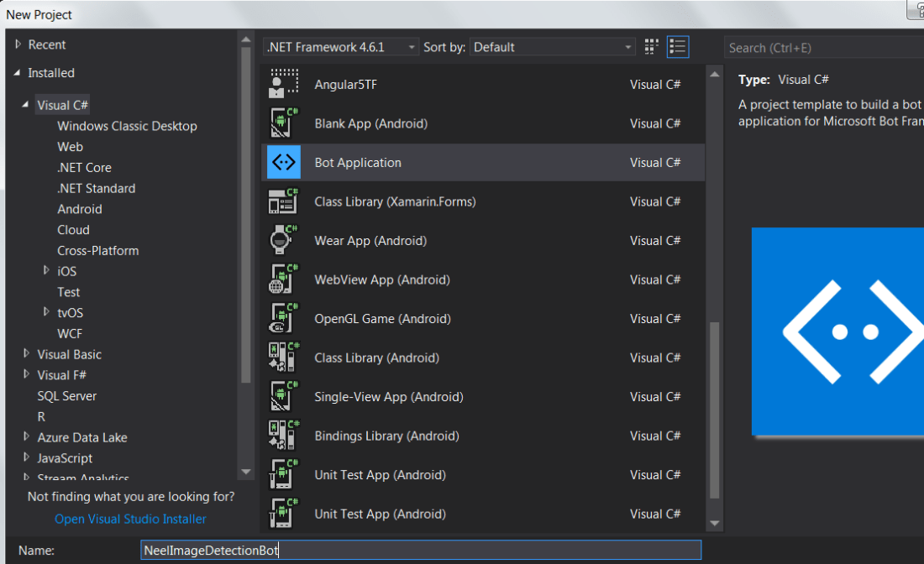Open the .NET Framework 4.6.1 dropdown

click(341, 47)
